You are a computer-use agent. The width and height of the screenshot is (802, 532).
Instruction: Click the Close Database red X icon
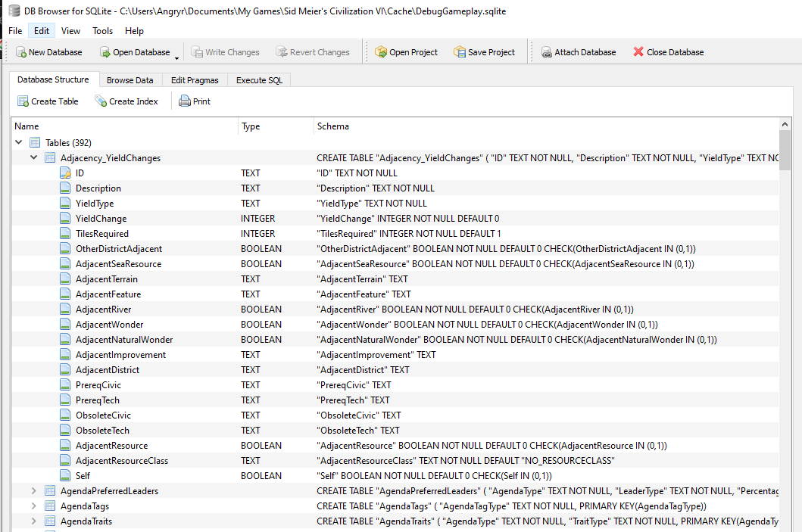[x=638, y=52]
